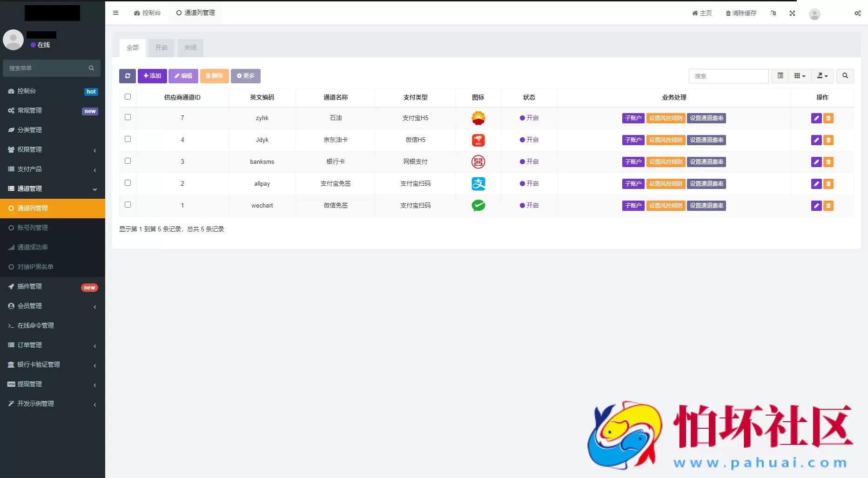Select the checkbox for banksms channel row
Image resolution: width=868 pixels, height=478 pixels.
[x=128, y=161]
